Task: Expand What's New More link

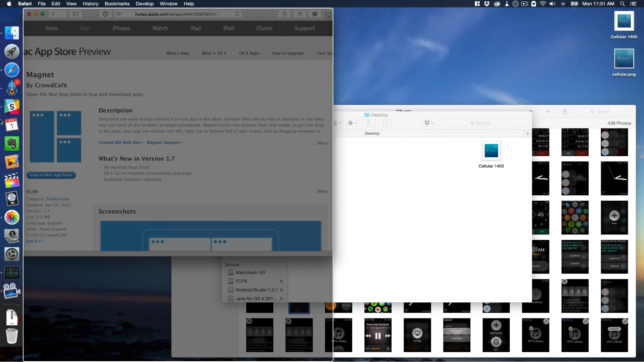Action: [321, 191]
